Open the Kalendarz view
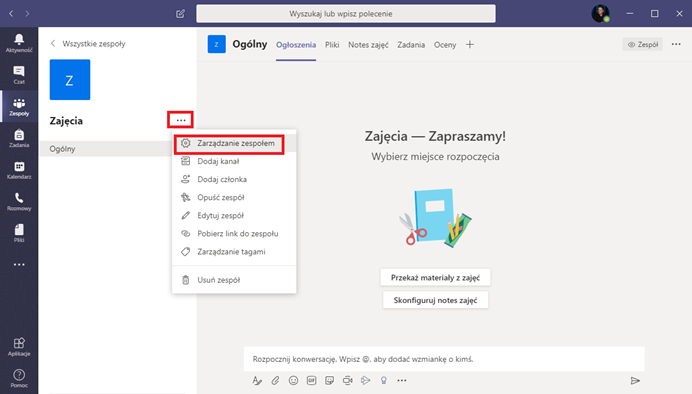The width and height of the screenshot is (692, 394). [x=19, y=170]
